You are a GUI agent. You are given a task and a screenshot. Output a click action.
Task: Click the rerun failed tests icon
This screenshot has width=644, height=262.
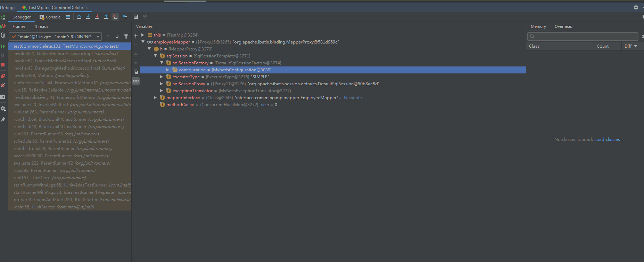click(x=3, y=26)
